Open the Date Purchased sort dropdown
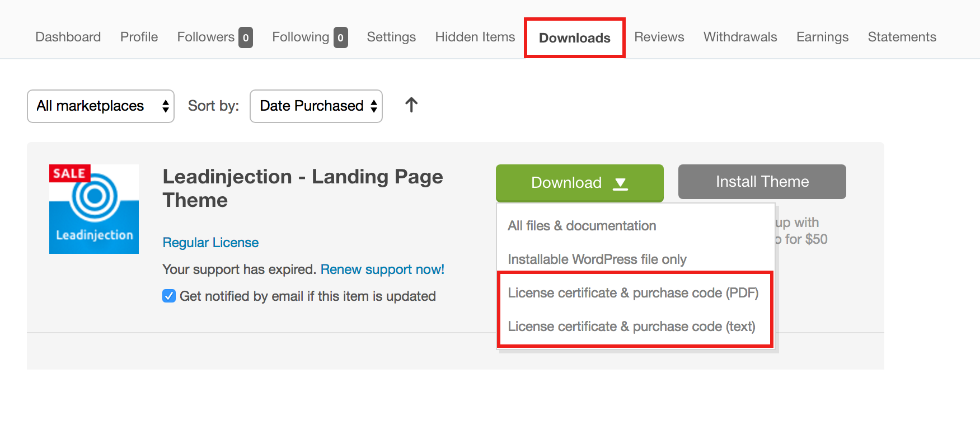Viewport: 980px width, 435px height. 316,106
